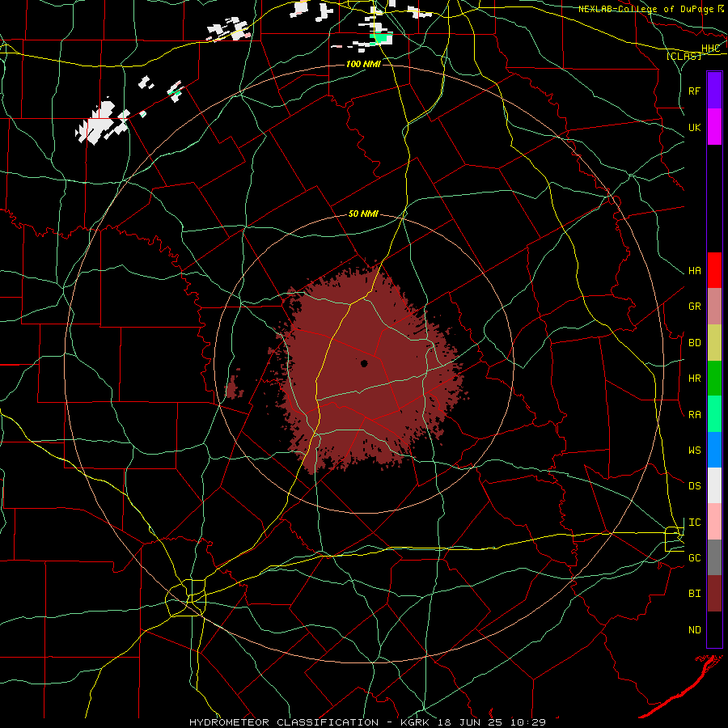This screenshot has height=728, width=728.
Task: Click the '18 JUN 25' date text
Action: (470, 722)
